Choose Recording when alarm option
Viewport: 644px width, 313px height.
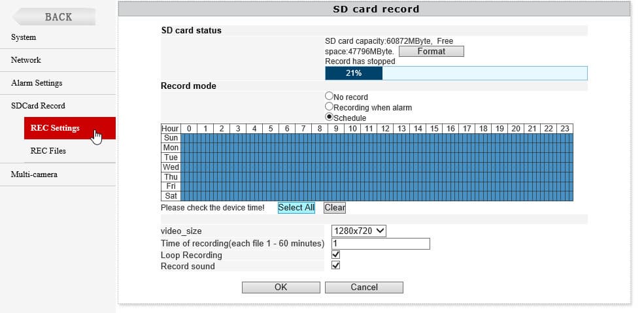click(x=329, y=107)
